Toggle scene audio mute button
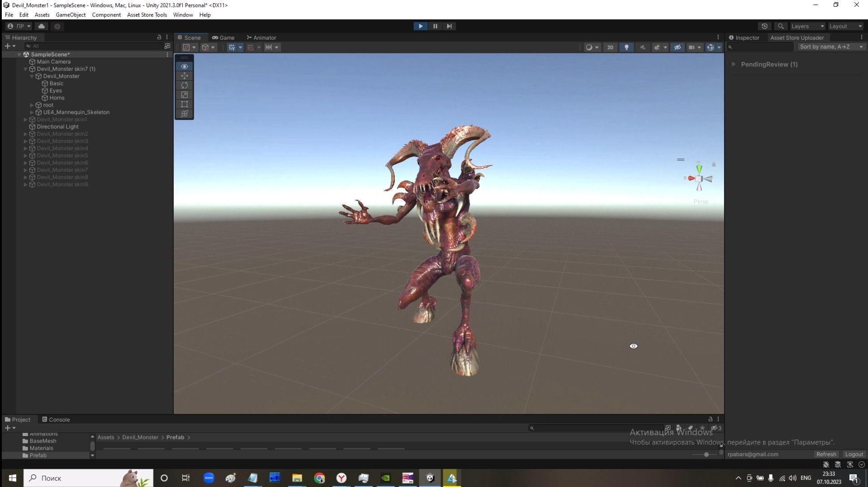Screen dimensions: 868x487 coord(643,47)
